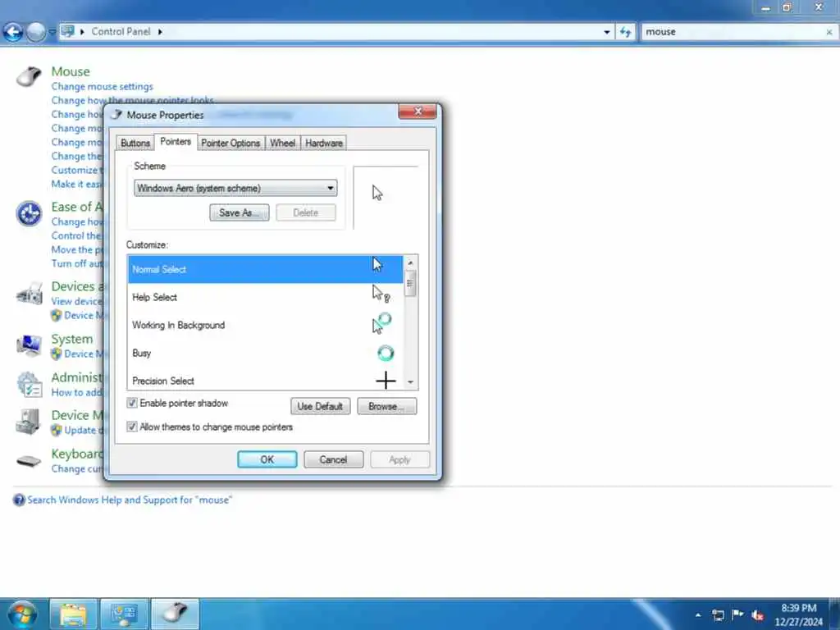Open File Explorer from the taskbar

click(x=73, y=614)
